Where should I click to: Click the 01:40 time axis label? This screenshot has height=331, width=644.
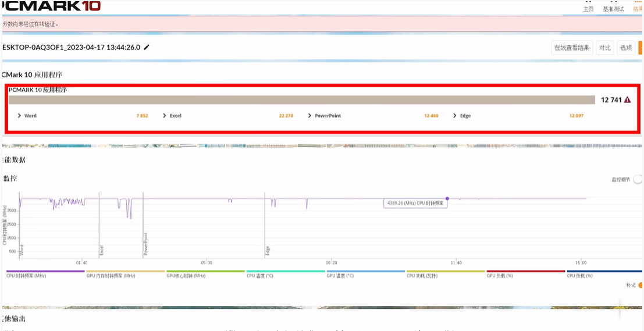81,262
